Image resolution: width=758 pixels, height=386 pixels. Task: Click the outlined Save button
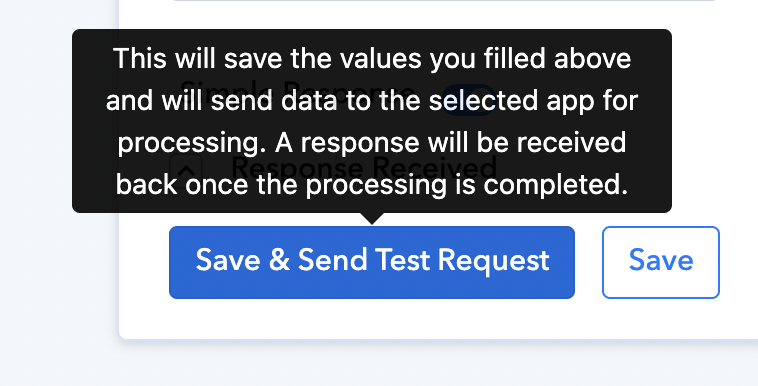tap(661, 262)
